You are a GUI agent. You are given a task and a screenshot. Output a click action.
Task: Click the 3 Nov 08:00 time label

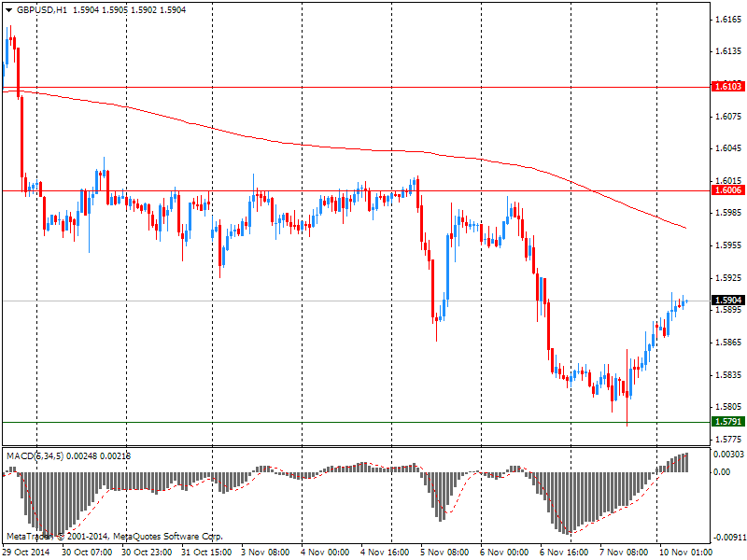tap(266, 552)
